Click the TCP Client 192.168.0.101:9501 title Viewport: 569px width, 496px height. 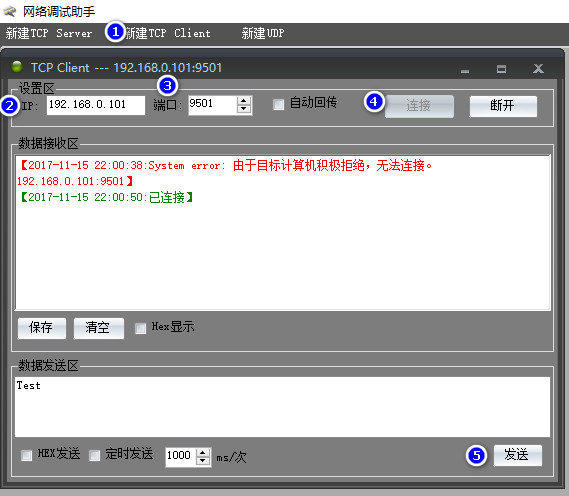point(126,67)
